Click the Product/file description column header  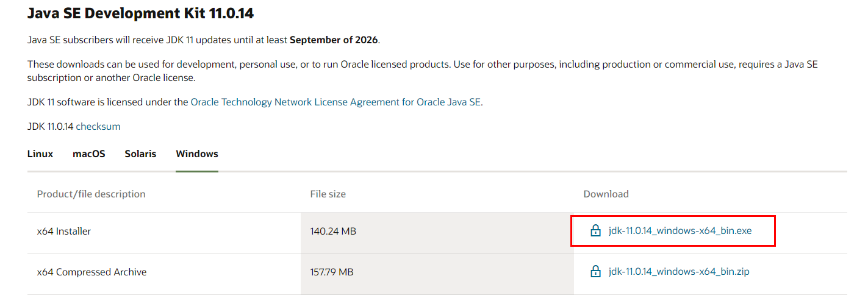click(91, 194)
